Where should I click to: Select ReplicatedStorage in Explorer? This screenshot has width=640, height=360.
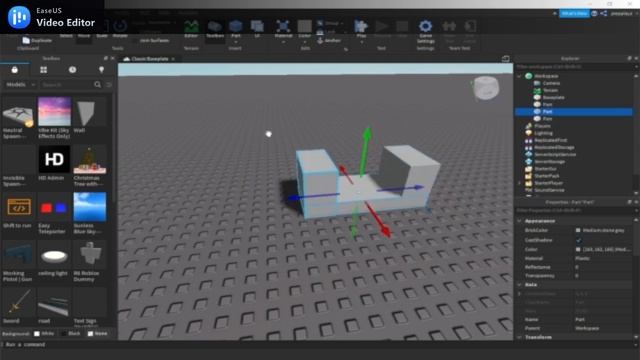pos(554,147)
